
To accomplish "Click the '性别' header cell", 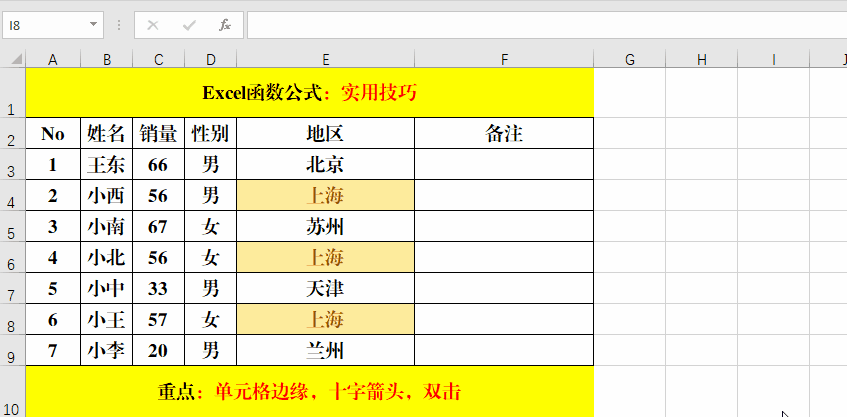I will (211, 133).
